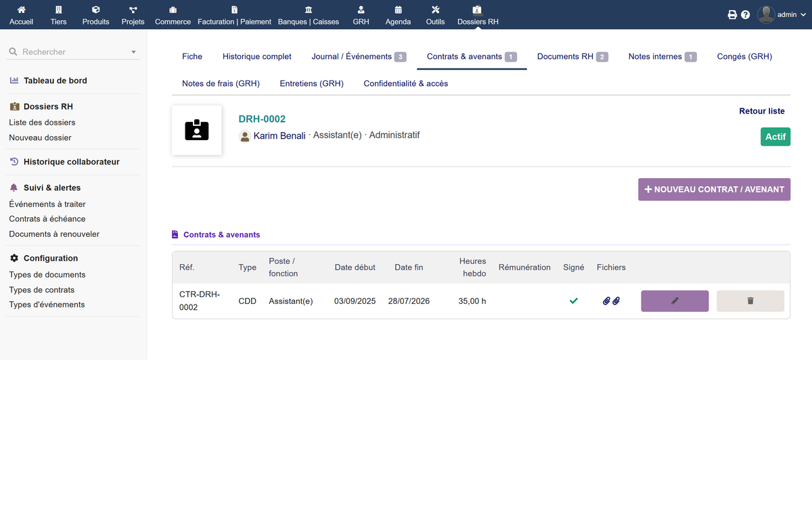Click the 35,00 h weekly hours cell
Screen dimensions: 812x530
pos(472,301)
